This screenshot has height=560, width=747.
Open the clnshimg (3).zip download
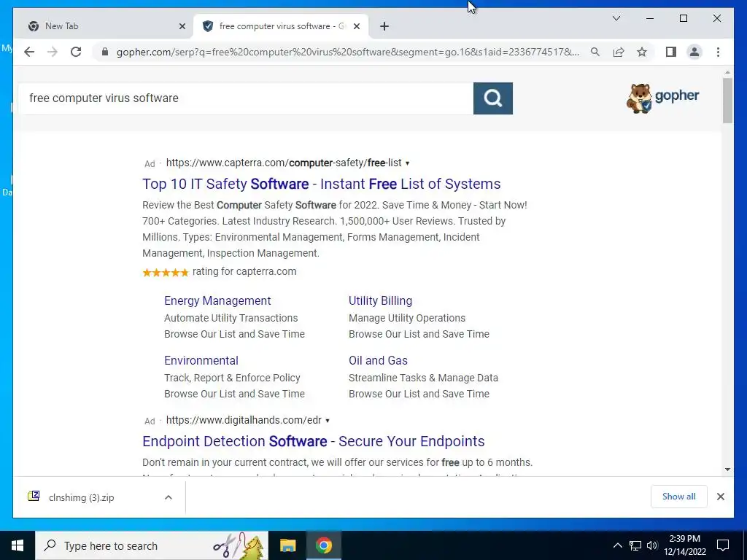pos(82,497)
